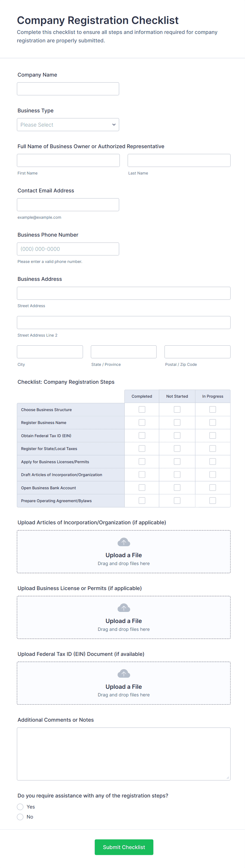Click cloud upload icon for Articles of Incorporation

tap(124, 542)
